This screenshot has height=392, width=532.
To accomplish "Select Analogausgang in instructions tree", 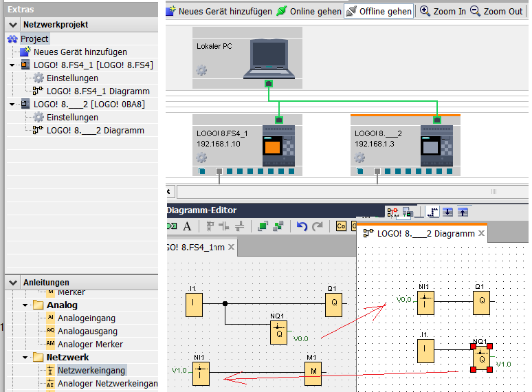I will (x=87, y=331).
